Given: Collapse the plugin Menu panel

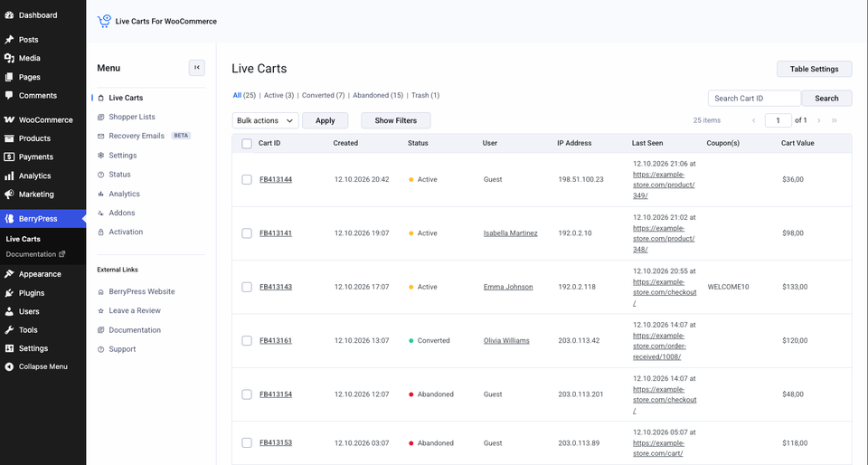Looking at the screenshot, I should pyautogui.click(x=196, y=68).
